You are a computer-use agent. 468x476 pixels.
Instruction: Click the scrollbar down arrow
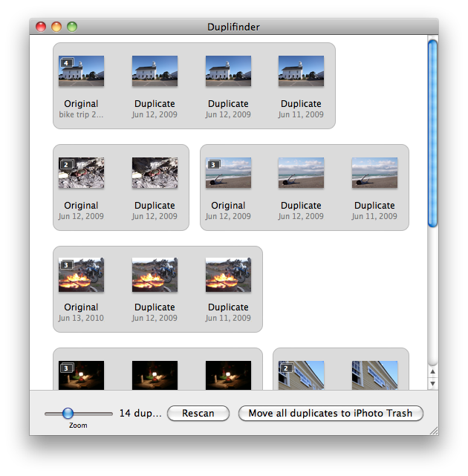click(432, 383)
